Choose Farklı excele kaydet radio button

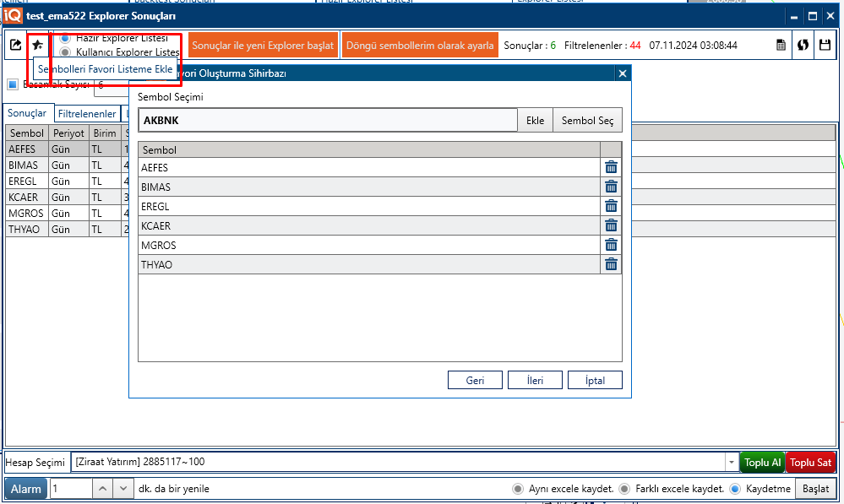point(624,489)
